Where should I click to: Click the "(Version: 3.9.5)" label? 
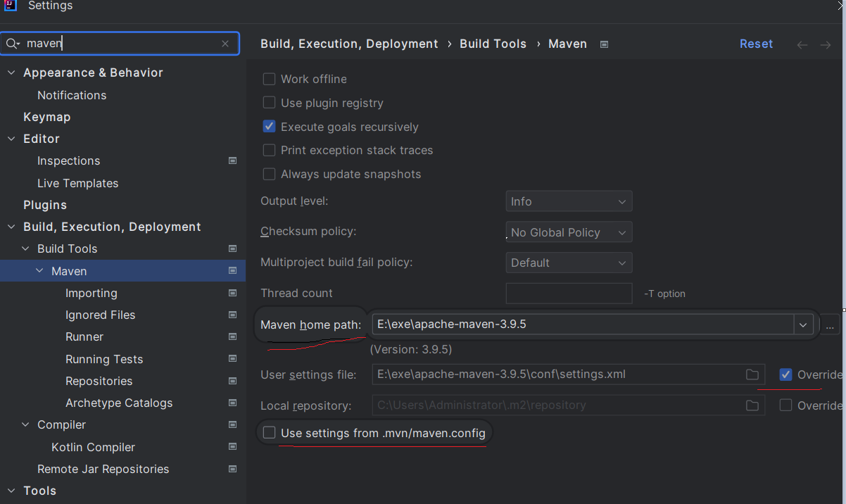pos(411,349)
